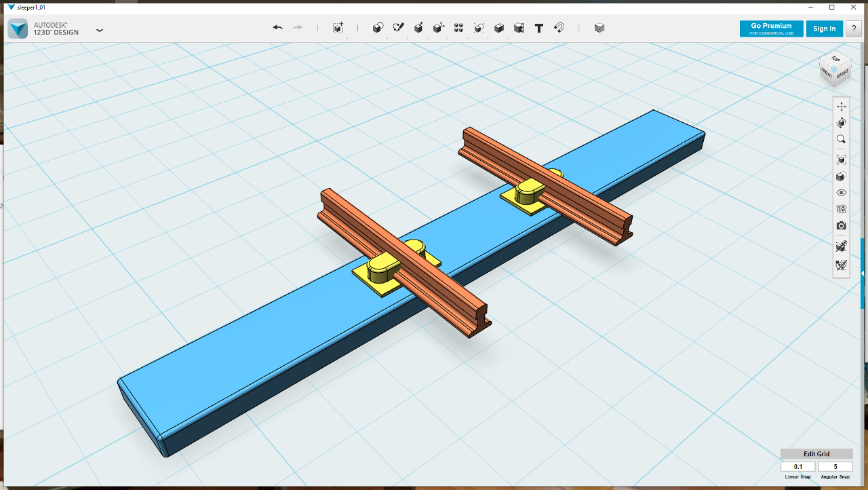Toggle the upper snap icon in navigation bar

coord(842,246)
